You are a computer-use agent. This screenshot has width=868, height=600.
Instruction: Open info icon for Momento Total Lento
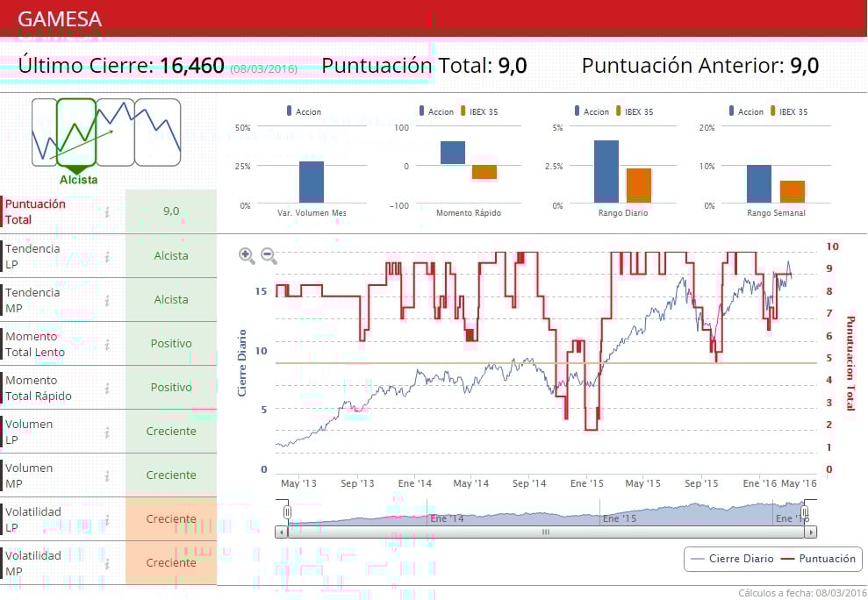coord(107,344)
